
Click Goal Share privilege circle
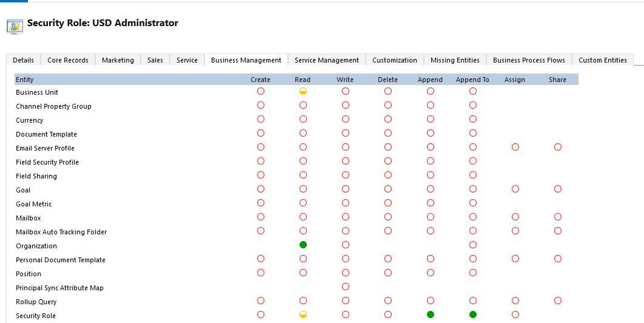pos(558,189)
